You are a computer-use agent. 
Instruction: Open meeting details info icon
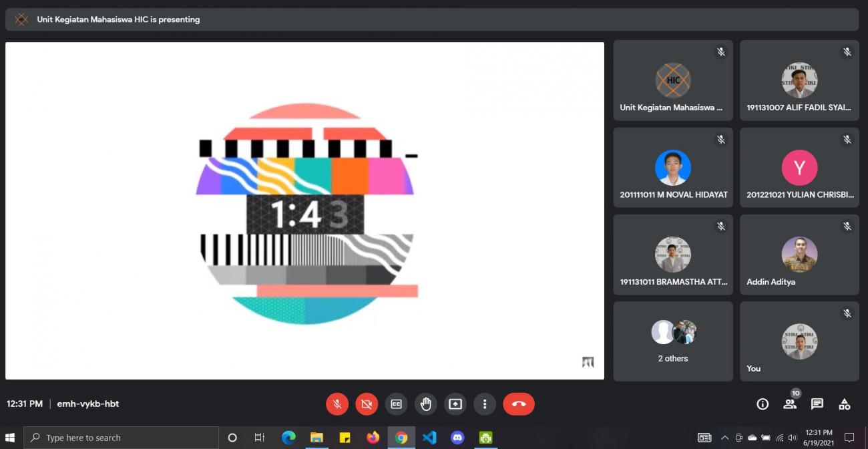click(x=763, y=404)
